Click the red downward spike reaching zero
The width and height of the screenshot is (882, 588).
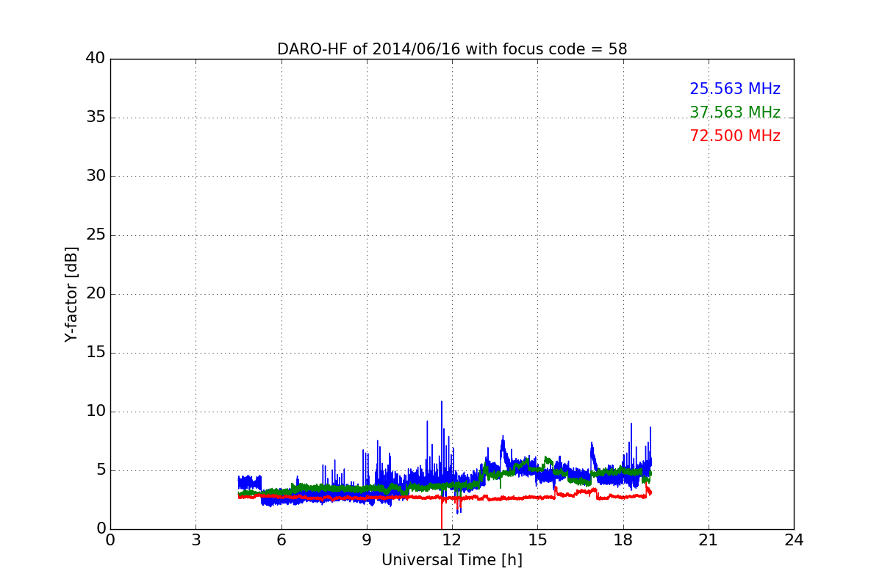coord(442,514)
